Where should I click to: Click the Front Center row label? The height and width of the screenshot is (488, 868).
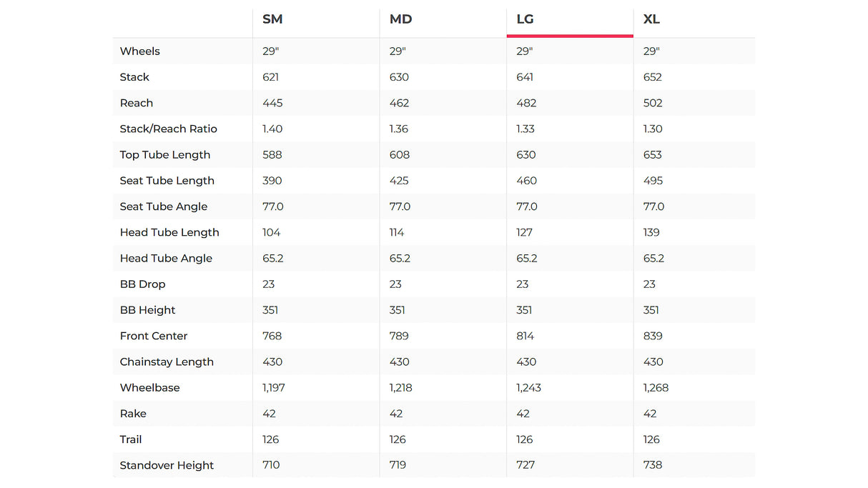pyautogui.click(x=154, y=336)
